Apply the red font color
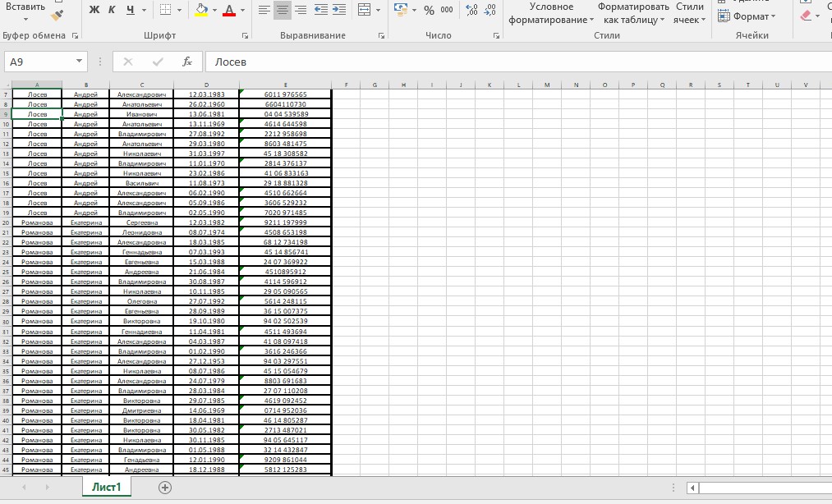Viewport: 832px width, 504px height. [229, 10]
